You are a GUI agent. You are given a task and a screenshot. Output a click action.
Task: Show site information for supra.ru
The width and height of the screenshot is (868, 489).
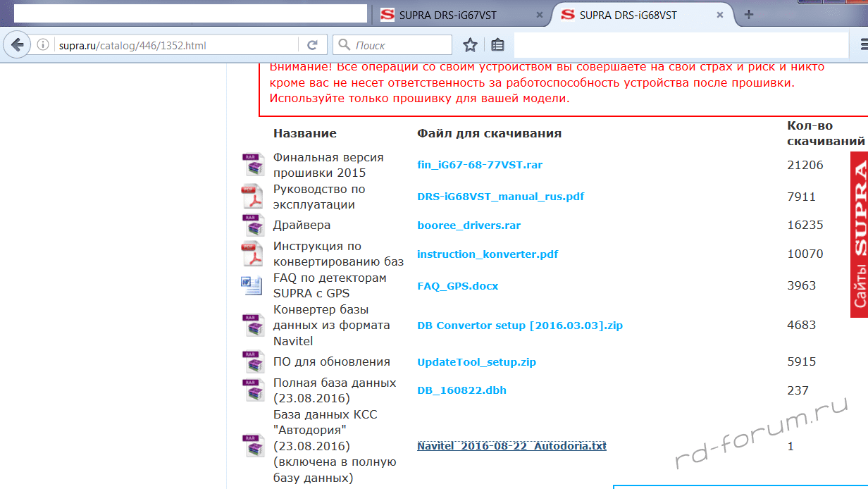point(43,45)
